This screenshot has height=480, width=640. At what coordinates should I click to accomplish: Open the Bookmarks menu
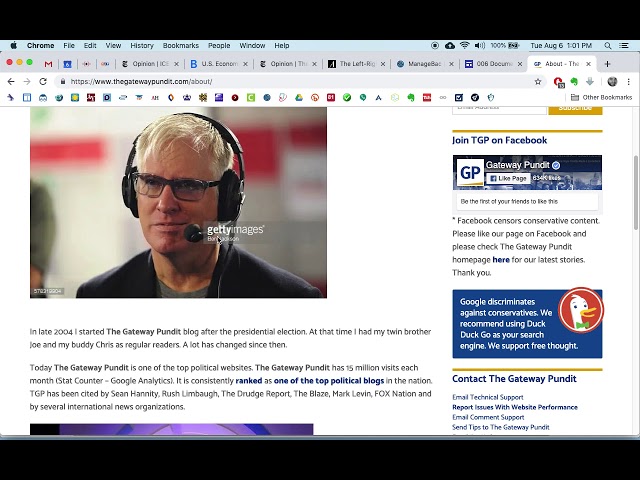pyautogui.click(x=181, y=46)
